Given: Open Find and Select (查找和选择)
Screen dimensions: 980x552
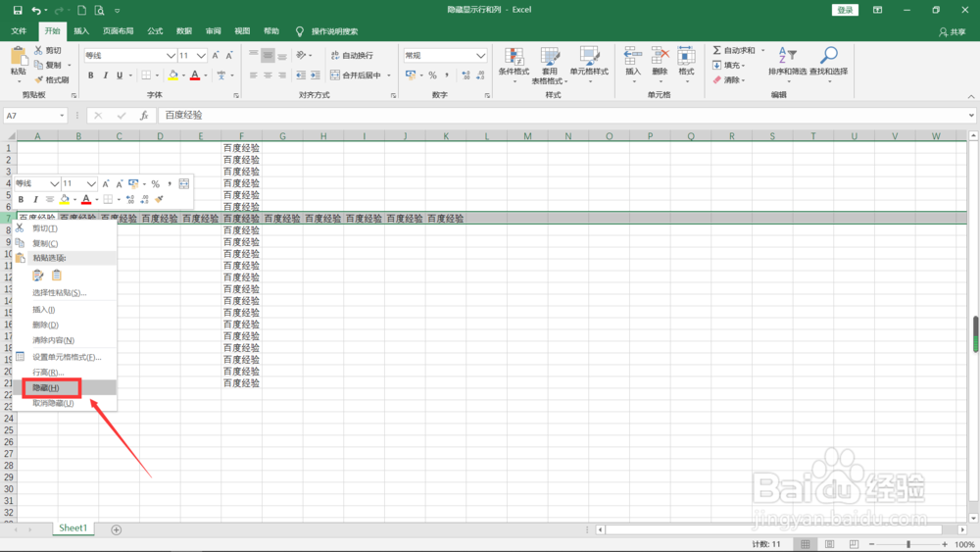Looking at the screenshot, I should [829, 63].
